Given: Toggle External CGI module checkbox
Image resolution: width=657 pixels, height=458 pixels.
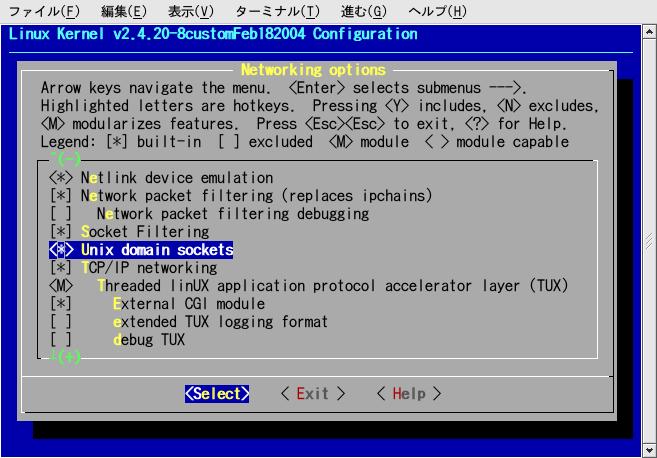Looking at the screenshot, I should pos(61,304).
